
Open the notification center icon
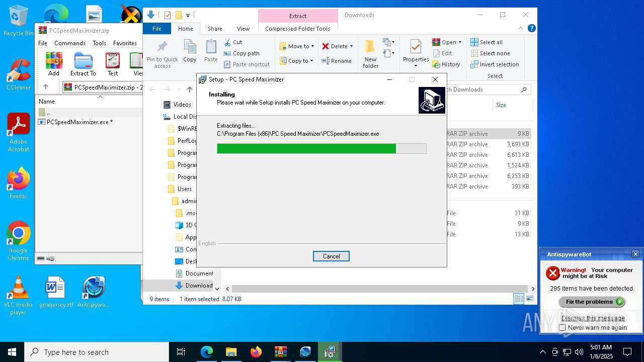[627, 352]
